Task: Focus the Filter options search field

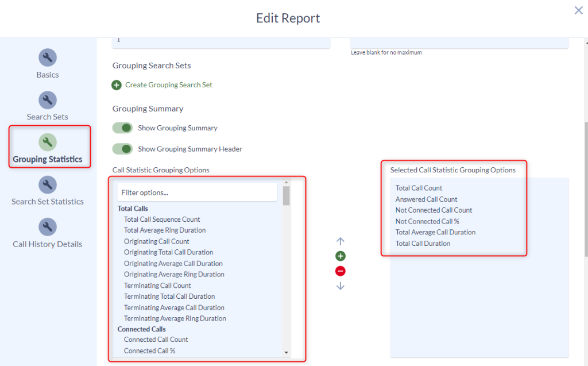Action: point(197,192)
